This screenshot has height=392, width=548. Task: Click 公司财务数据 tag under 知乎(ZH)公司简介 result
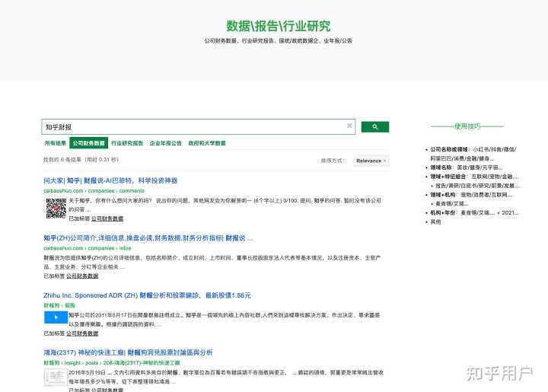coord(82,276)
